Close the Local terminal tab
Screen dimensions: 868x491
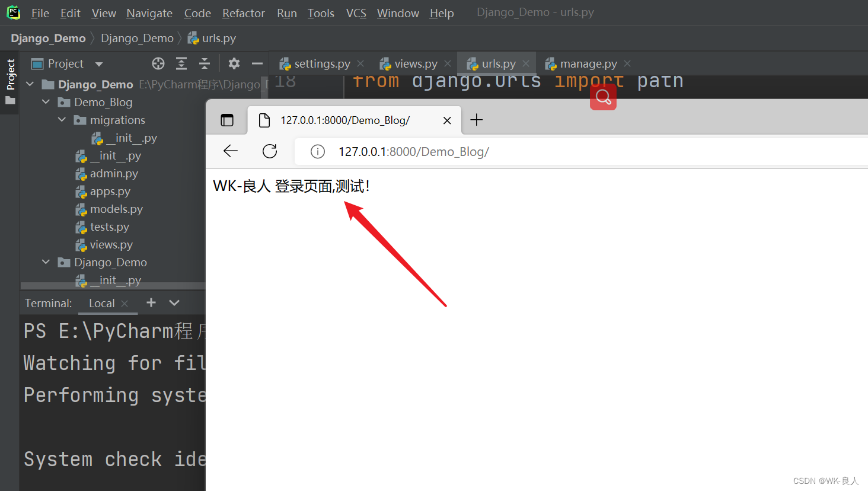point(125,304)
